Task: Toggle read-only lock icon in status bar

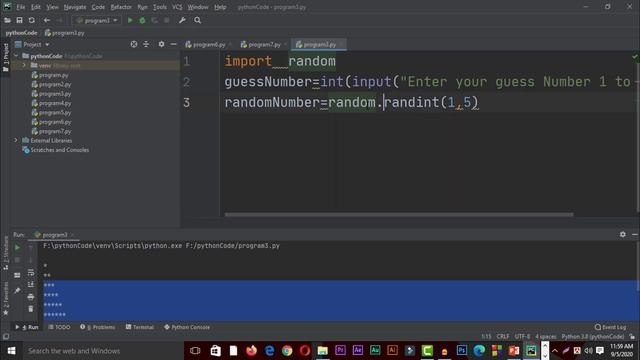Action: click(x=632, y=337)
